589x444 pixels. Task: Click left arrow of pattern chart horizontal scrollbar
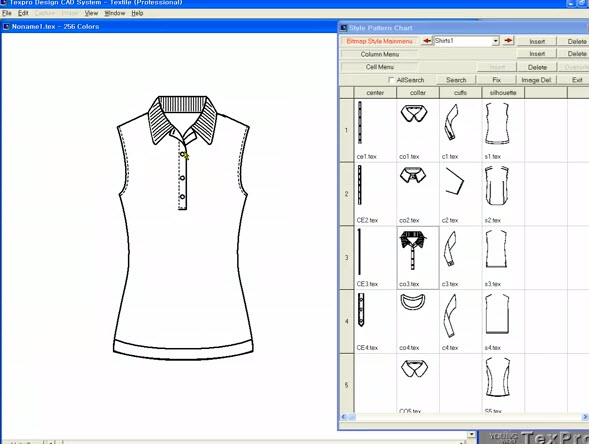344,417
